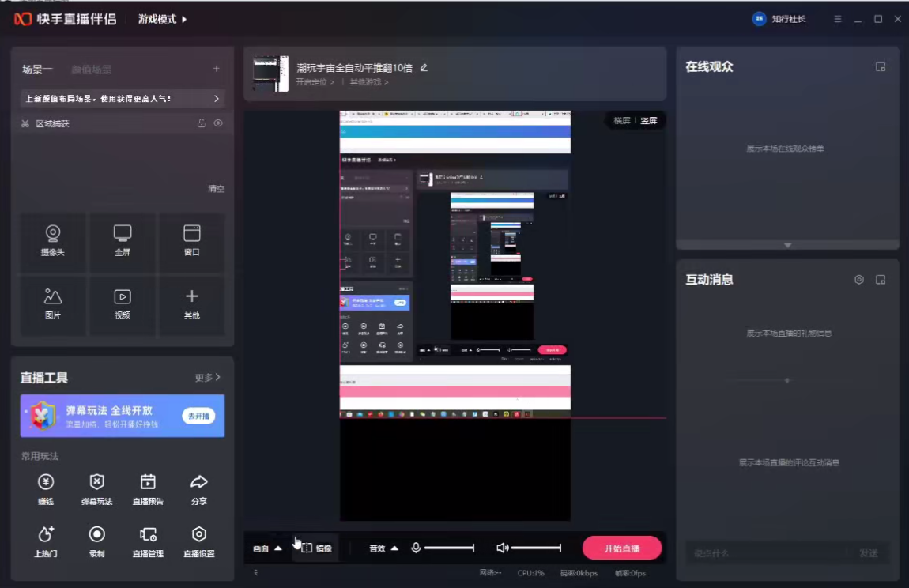Toggle the lock on 区域捕获 source
The image size is (909, 588).
tap(202, 123)
